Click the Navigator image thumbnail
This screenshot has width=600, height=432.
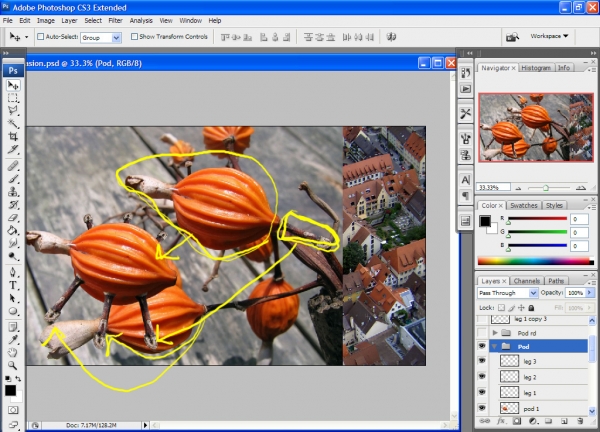536,127
